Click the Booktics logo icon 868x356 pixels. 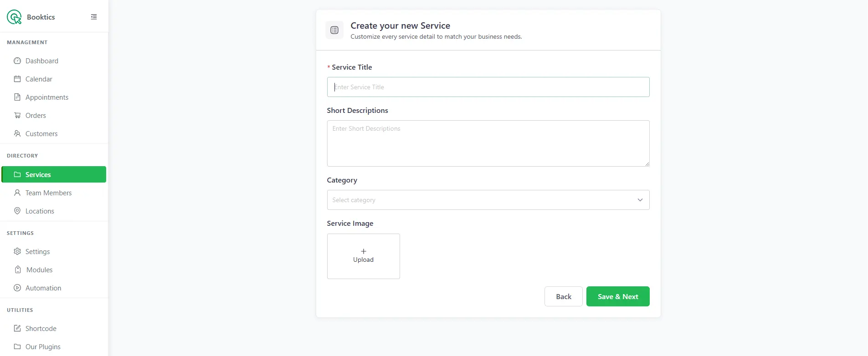tap(14, 17)
